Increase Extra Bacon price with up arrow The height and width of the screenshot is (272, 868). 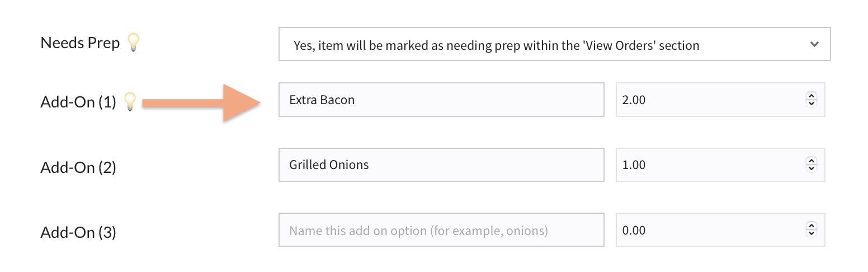(x=811, y=96)
